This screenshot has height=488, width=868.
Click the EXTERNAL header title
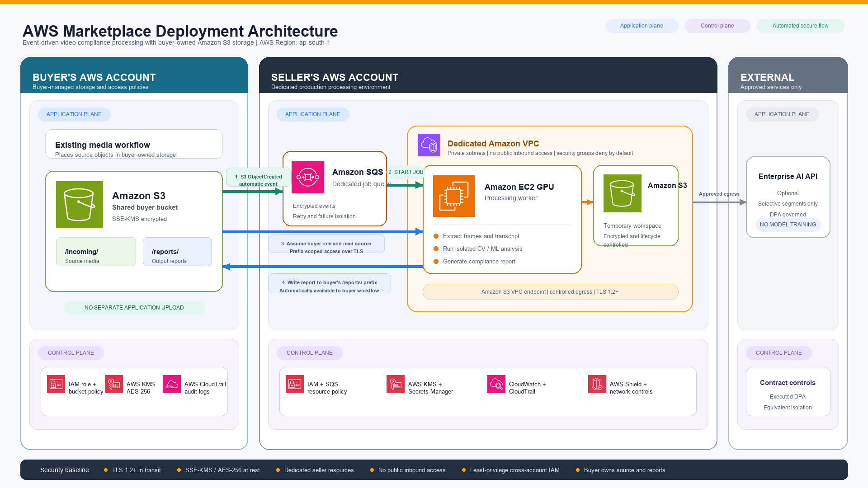pos(767,77)
